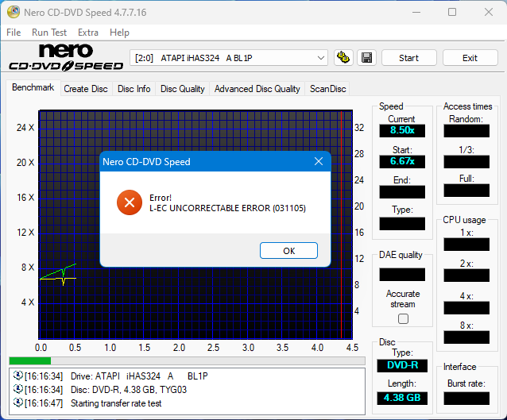The image size is (507, 420).
Task: Close the error dialog with X
Action: pos(319,161)
